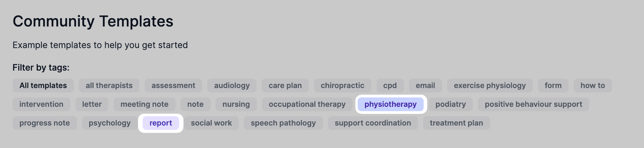Toggle the nursing tag

[x=236, y=104]
